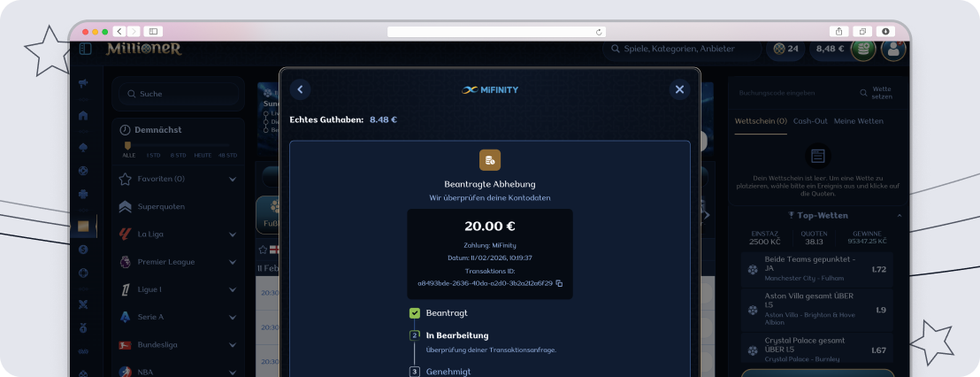This screenshot has width=980, height=377.
Task: Click step 2 In Bearbeitung marker
Action: pyautogui.click(x=414, y=335)
